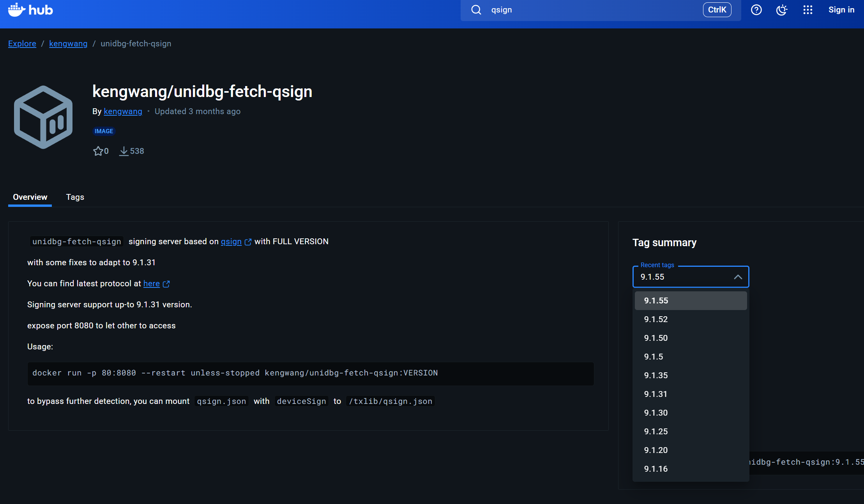The image size is (864, 504).
Task: Open the Explore breadcrumb link
Action: pyautogui.click(x=22, y=44)
